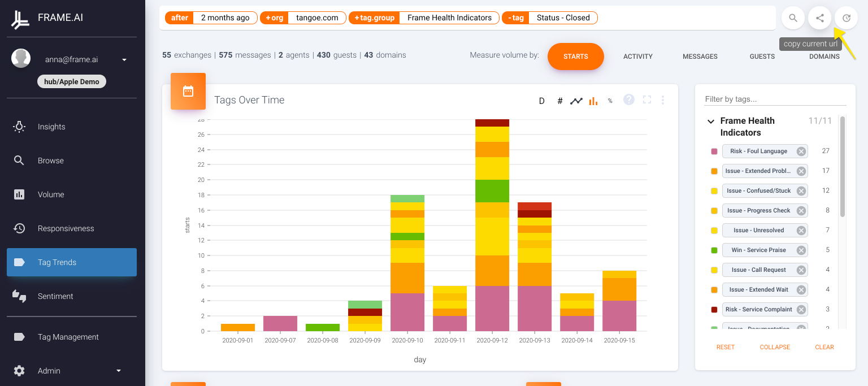This screenshot has height=386, width=868.
Task: Remove the Risk - Foul Language tag
Action: click(801, 151)
